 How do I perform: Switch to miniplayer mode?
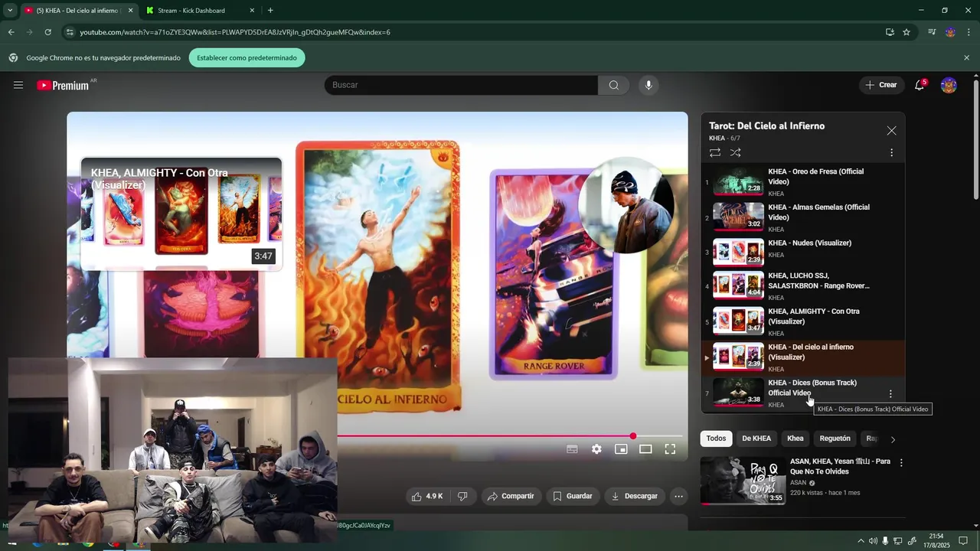pyautogui.click(x=621, y=449)
